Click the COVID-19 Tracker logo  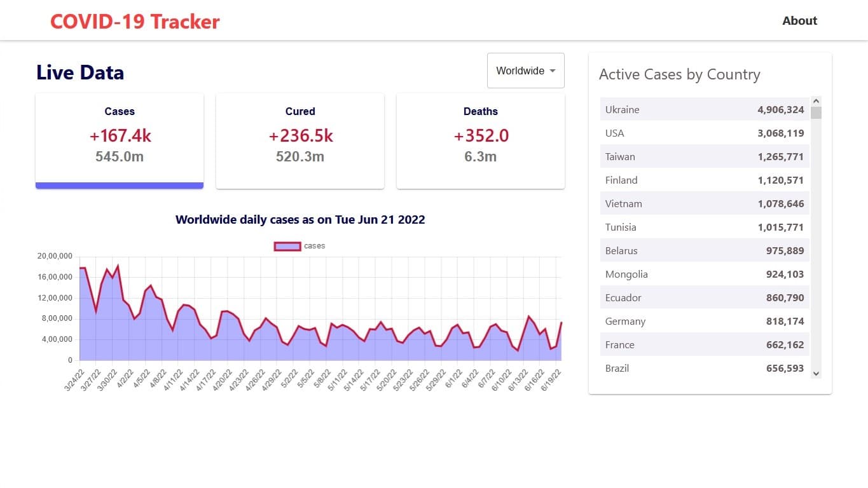[135, 21]
